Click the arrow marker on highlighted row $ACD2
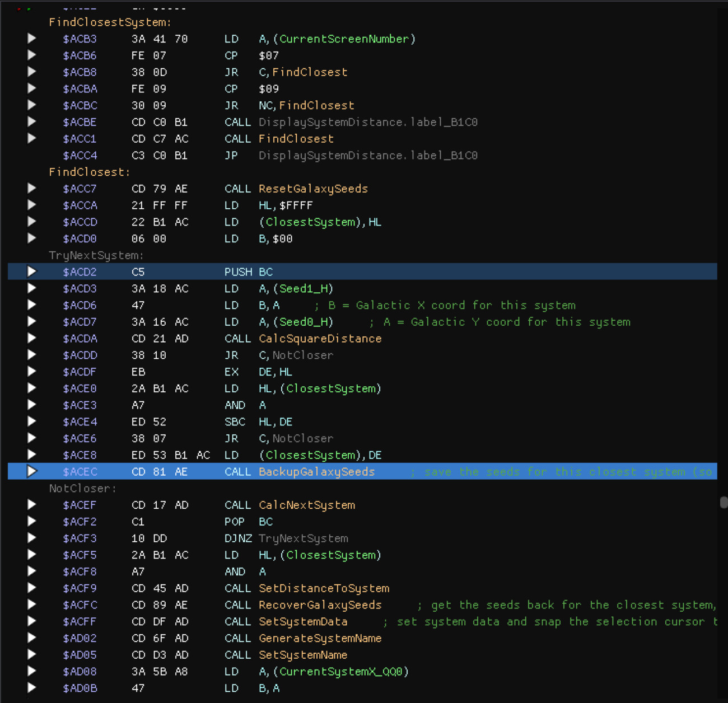This screenshot has height=703, width=728. [32, 271]
